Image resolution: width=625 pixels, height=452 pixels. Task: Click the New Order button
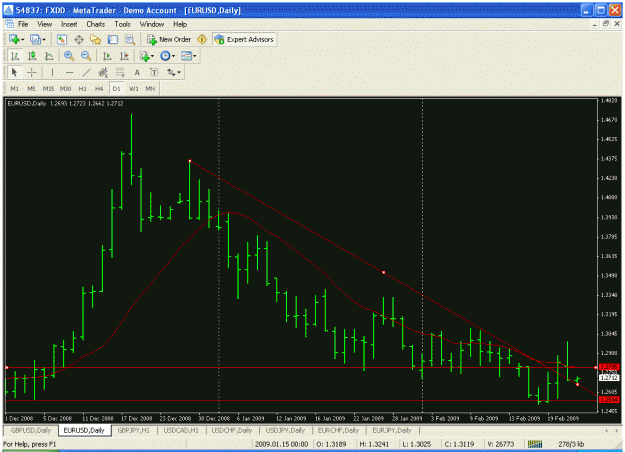[x=169, y=39]
